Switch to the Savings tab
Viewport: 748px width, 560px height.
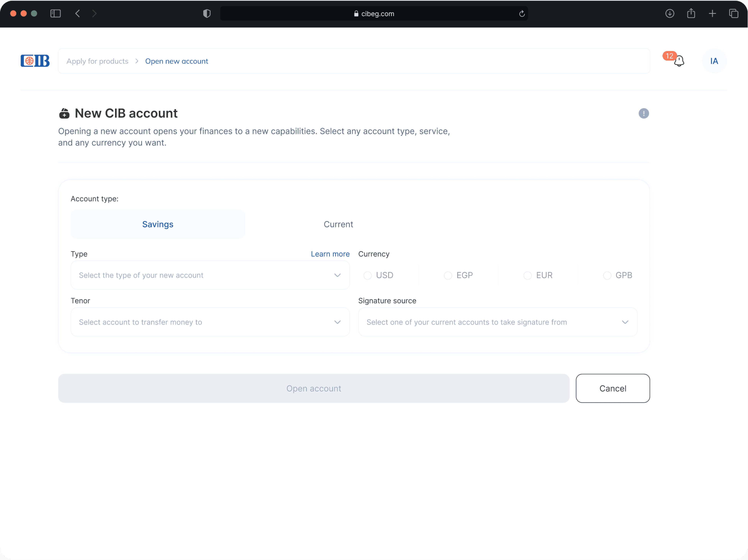158,225
